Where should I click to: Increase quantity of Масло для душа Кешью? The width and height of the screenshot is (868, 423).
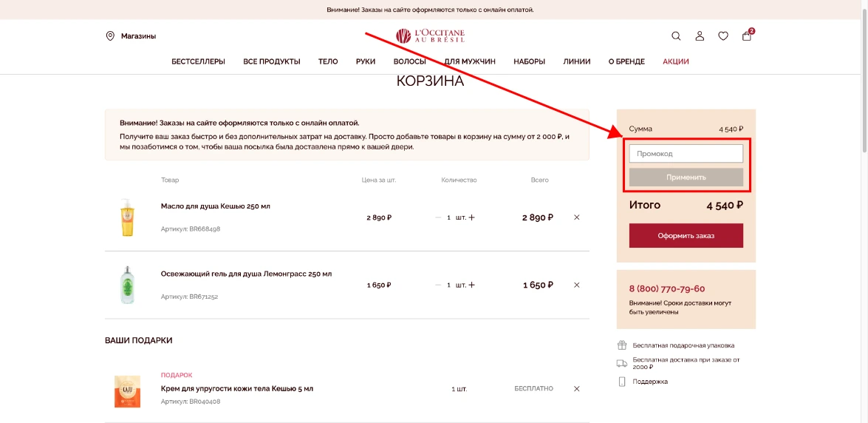point(471,217)
